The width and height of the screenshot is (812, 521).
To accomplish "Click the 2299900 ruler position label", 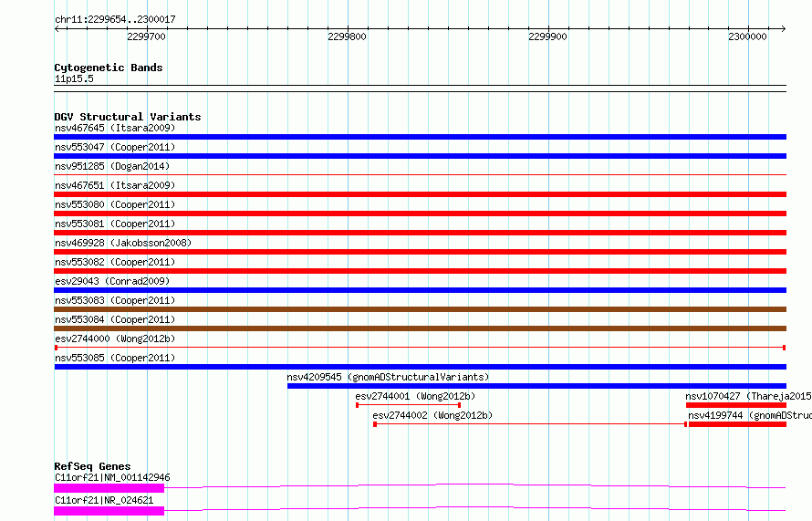I will click(x=547, y=36).
